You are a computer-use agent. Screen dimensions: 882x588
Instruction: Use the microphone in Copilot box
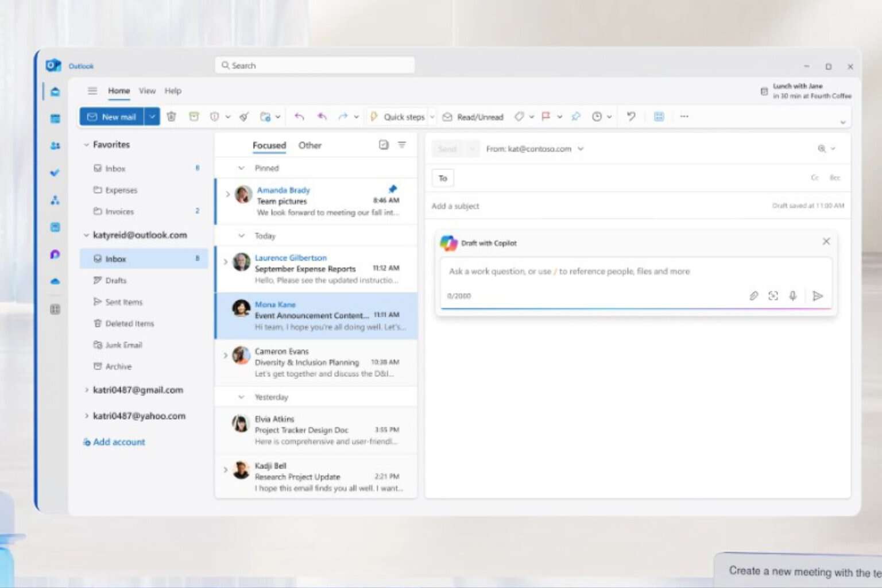tap(792, 296)
